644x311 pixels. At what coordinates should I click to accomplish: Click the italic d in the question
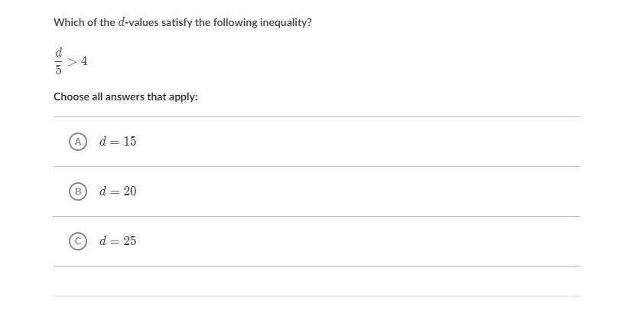pyautogui.click(x=121, y=22)
